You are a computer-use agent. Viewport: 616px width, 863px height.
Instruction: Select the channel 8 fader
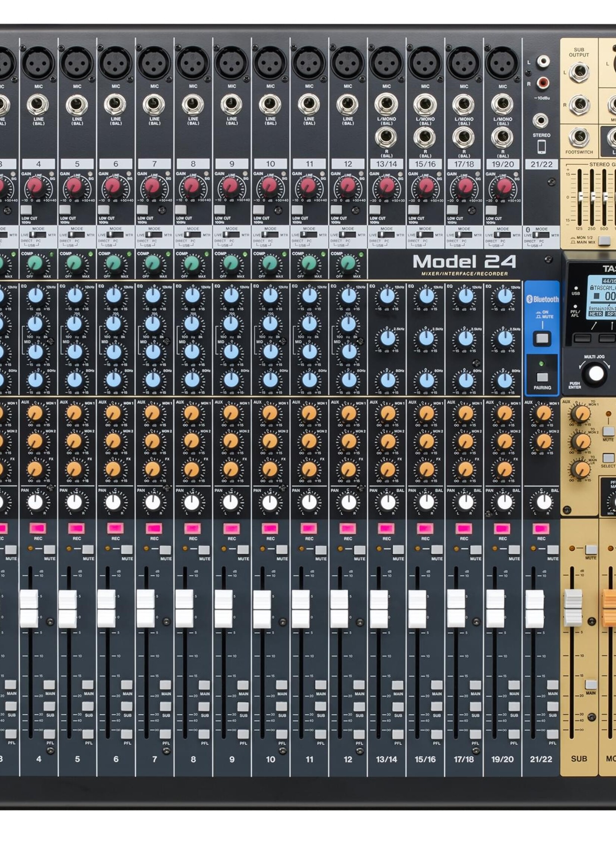[184, 609]
